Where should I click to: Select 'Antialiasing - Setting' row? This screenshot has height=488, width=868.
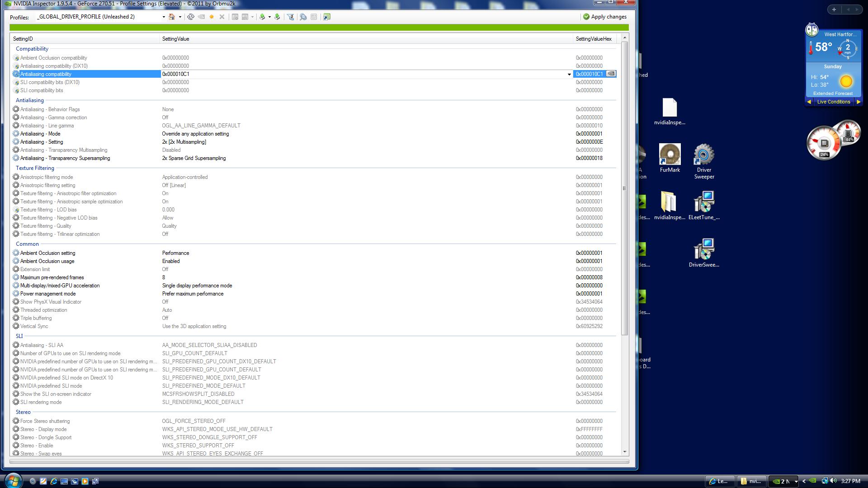[x=314, y=142]
